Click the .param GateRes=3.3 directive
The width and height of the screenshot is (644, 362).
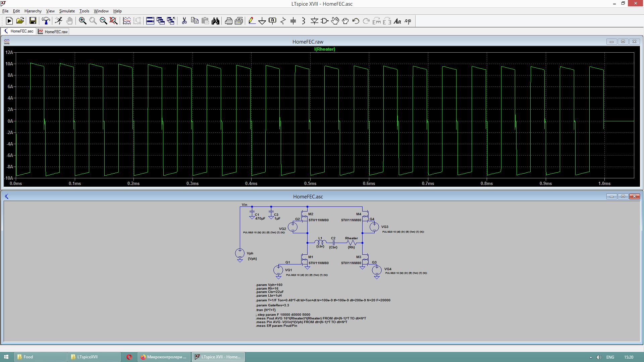coord(272,305)
